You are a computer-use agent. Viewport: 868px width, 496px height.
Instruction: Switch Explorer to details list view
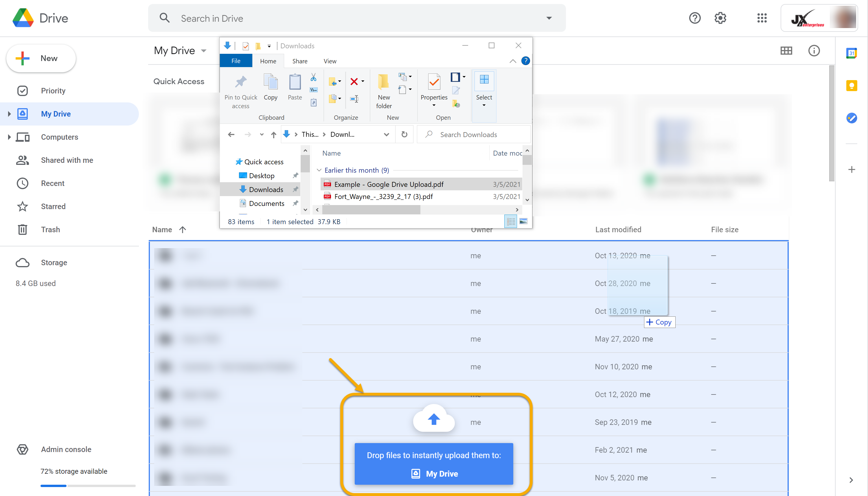(x=510, y=222)
